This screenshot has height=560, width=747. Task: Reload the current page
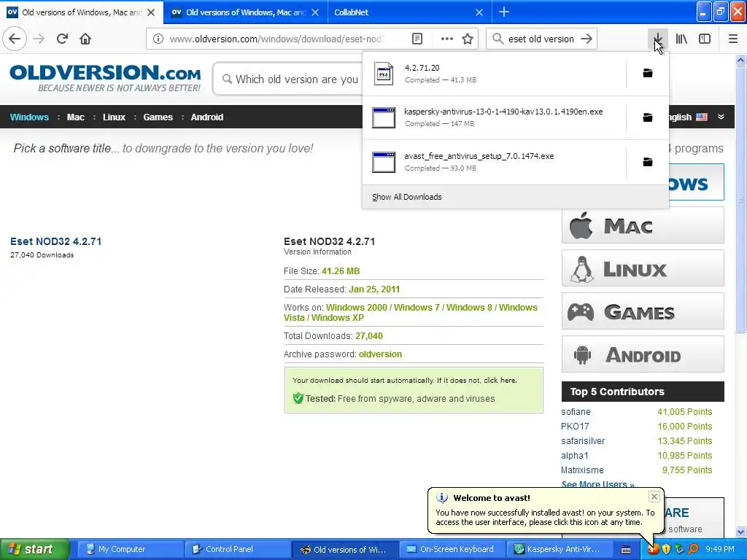[x=62, y=39]
